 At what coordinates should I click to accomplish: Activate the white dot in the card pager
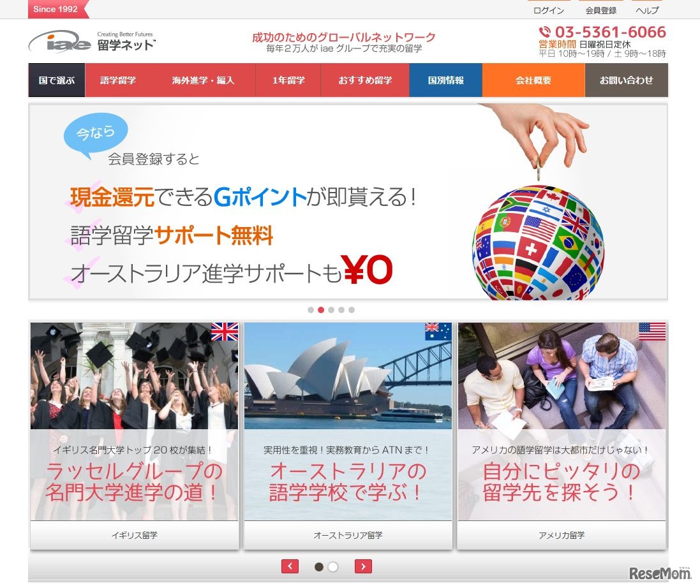[332, 566]
